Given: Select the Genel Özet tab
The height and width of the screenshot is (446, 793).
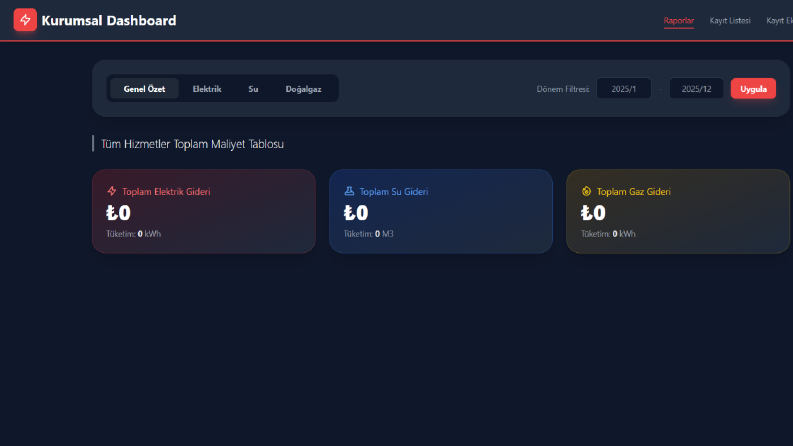Looking at the screenshot, I should pyautogui.click(x=144, y=88).
